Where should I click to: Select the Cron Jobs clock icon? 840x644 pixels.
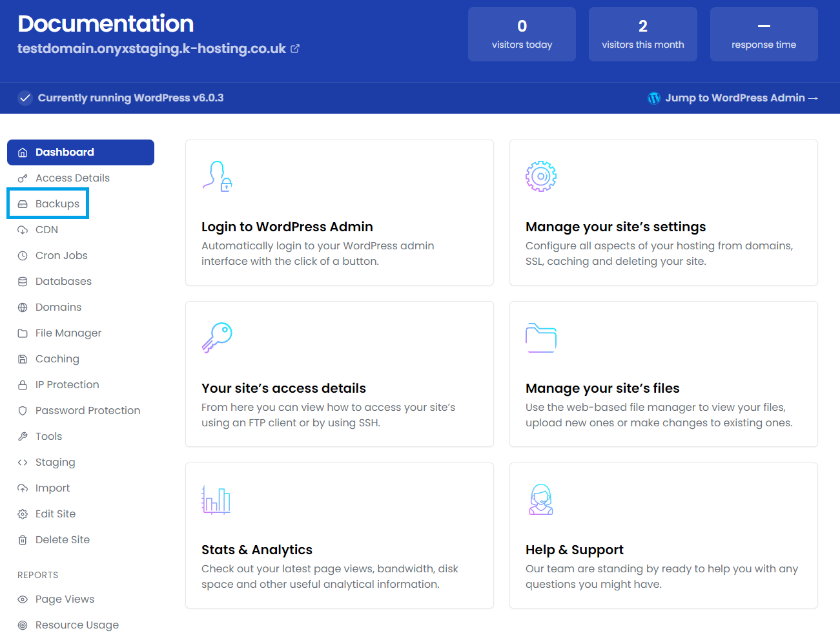(23, 255)
